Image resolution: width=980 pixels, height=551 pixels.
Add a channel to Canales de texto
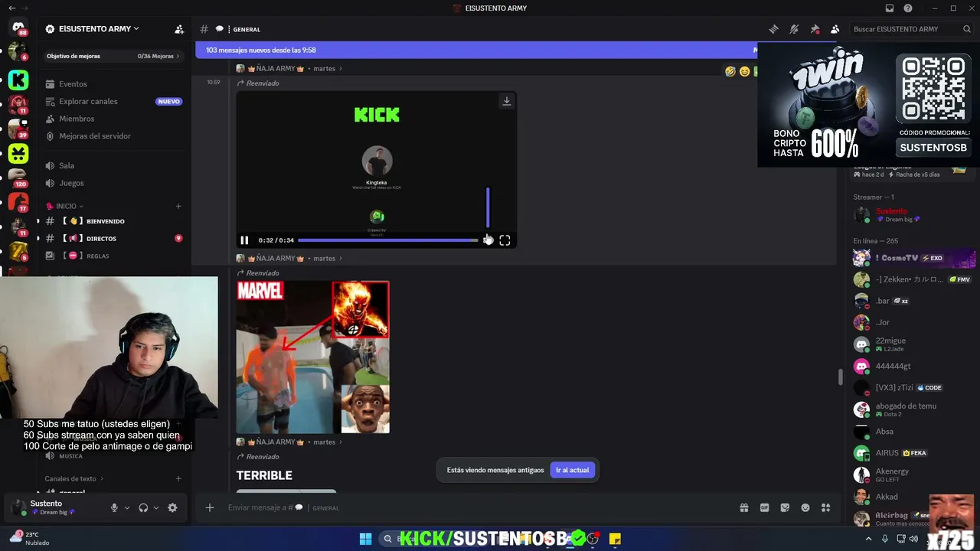(x=178, y=479)
